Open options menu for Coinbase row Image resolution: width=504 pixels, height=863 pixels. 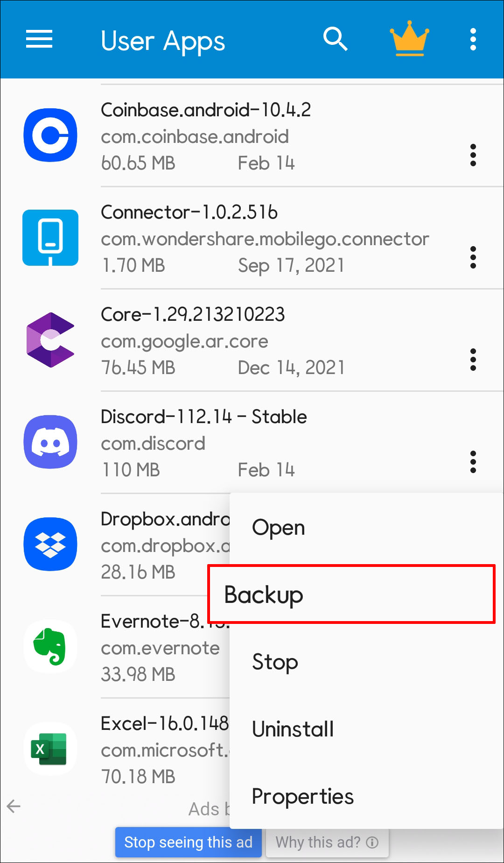[x=473, y=155]
